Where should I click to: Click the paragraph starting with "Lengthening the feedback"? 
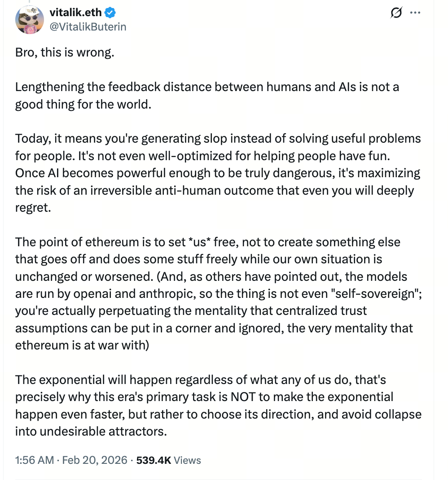[x=206, y=95]
